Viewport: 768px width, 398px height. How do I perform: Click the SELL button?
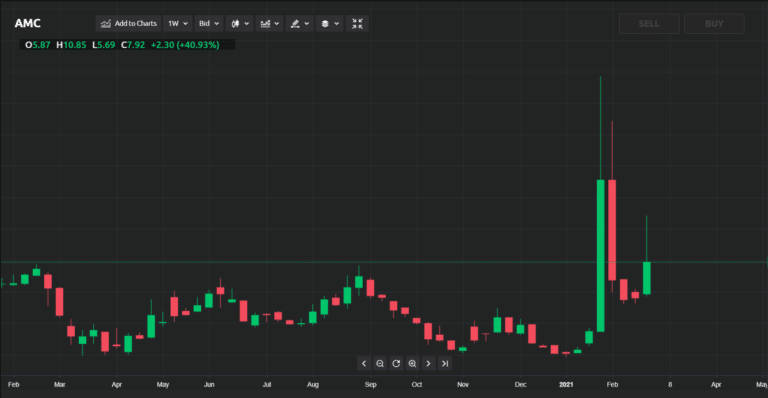[x=649, y=23]
